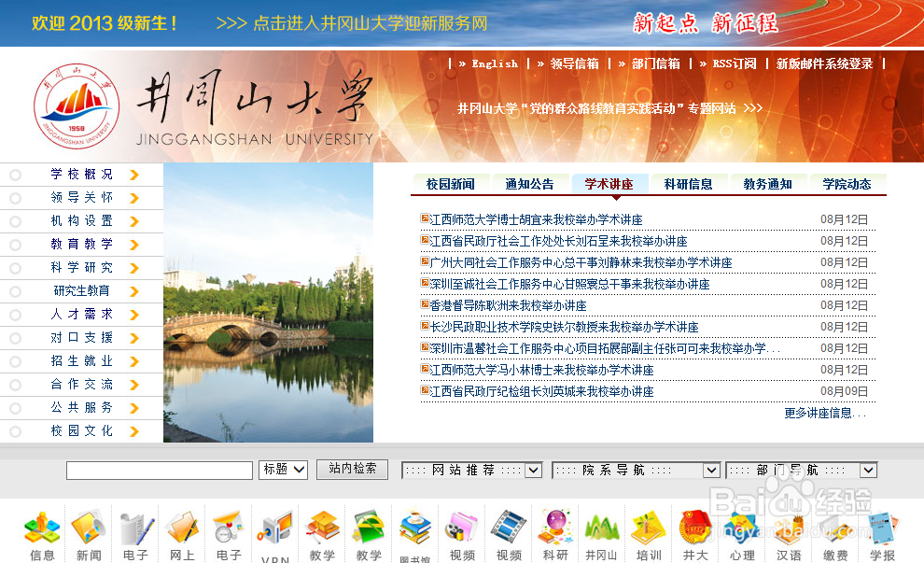The height and width of the screenshot is (563, 924).
Task: Open the 领导信箱 header link
Action: coord(575,63)
